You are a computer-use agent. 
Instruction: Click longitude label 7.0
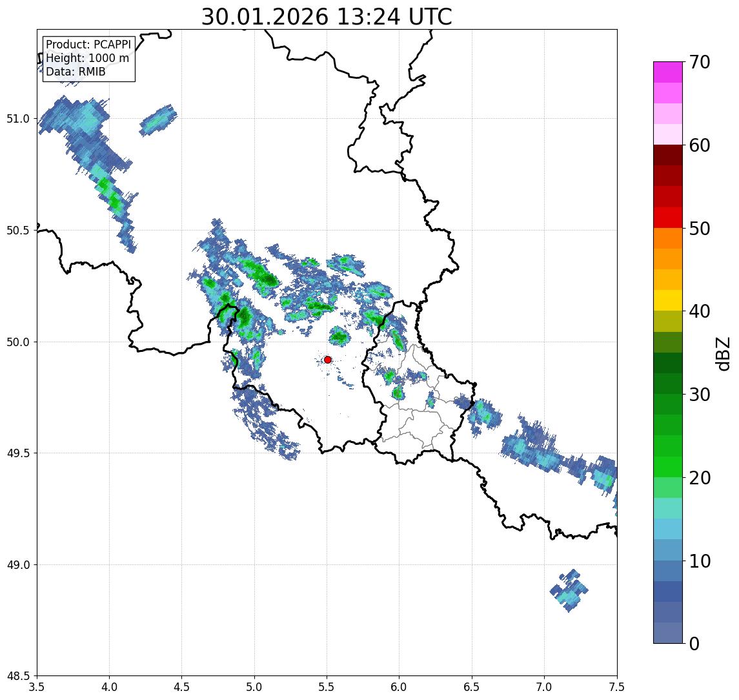(544, 687)
